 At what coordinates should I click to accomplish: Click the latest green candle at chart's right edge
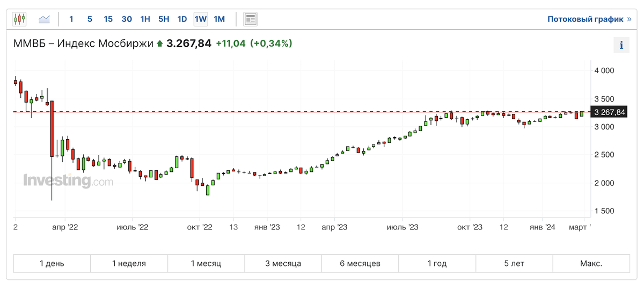point(582,114)
